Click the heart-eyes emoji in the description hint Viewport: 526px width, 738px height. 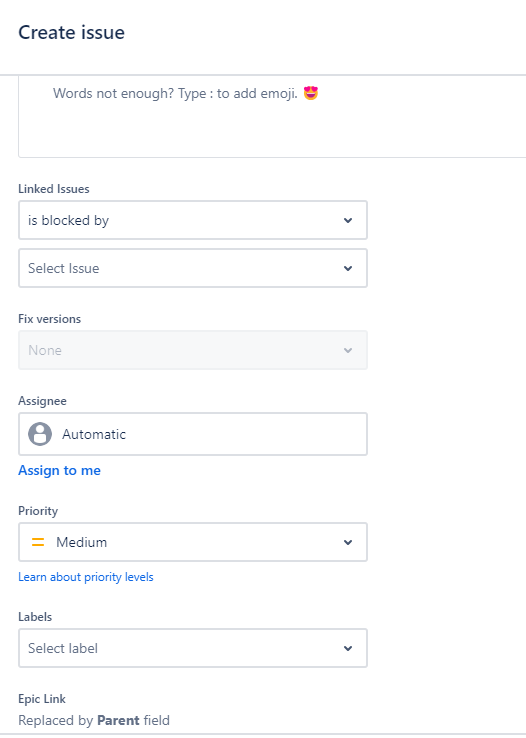point(311,93)
